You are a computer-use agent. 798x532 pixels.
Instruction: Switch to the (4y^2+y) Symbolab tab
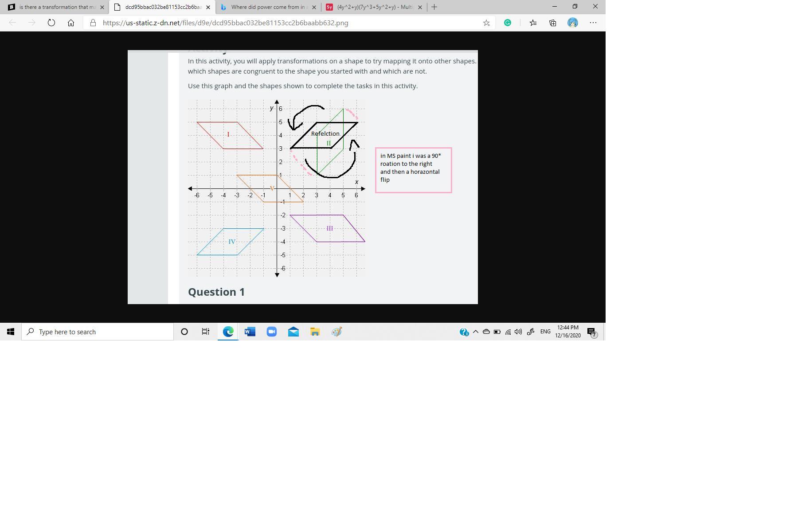[x=374, y=7]
